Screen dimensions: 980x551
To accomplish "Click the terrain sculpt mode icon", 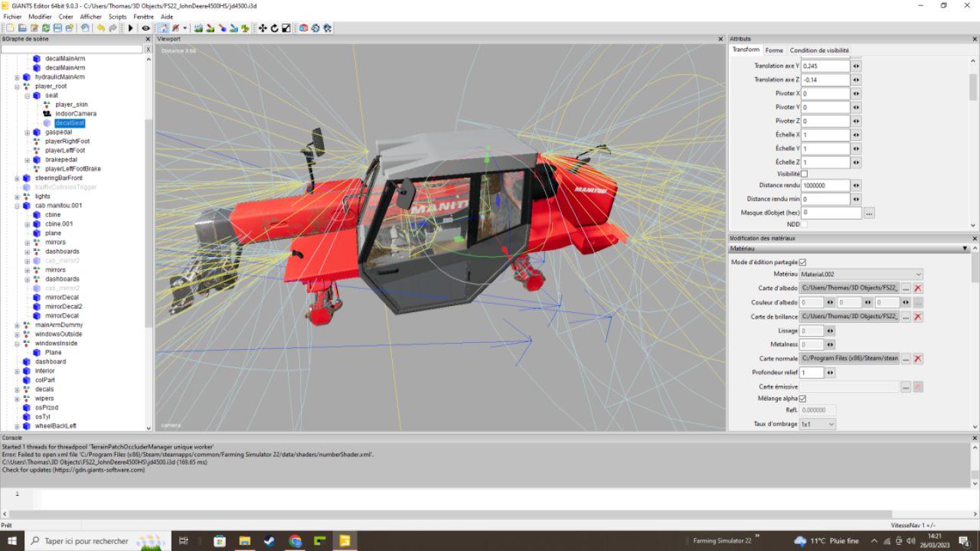I will coord(198,28).
